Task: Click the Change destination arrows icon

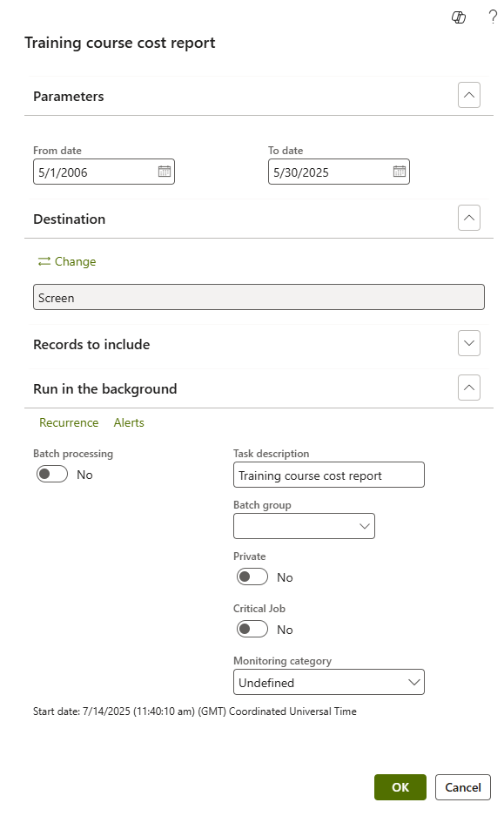Action: tap(44, 261)
